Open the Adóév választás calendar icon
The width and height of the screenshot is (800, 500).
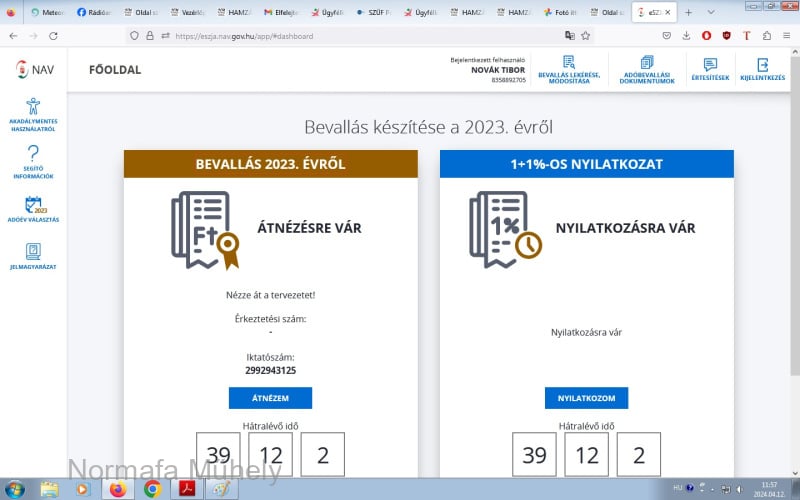(35, 205)
